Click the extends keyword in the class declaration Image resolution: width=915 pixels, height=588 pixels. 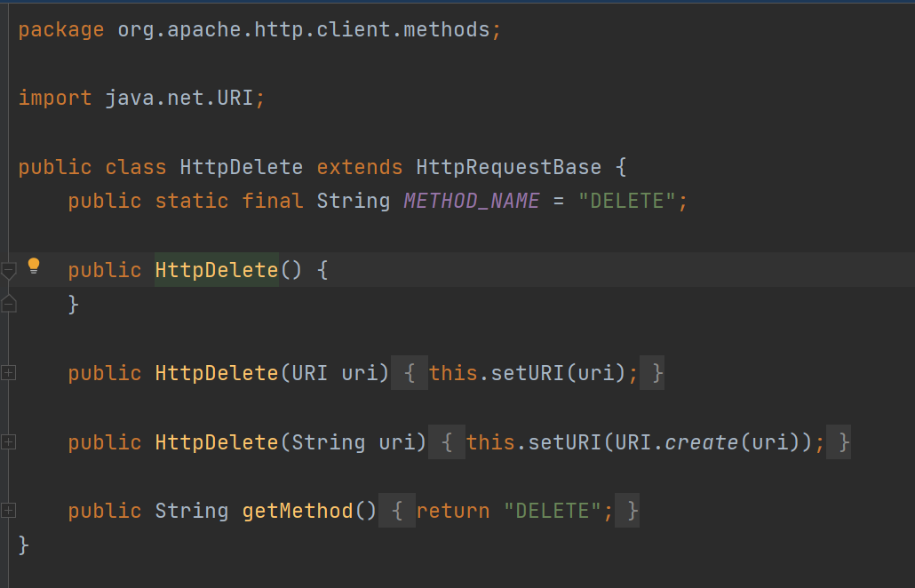(x=359, y=167)
